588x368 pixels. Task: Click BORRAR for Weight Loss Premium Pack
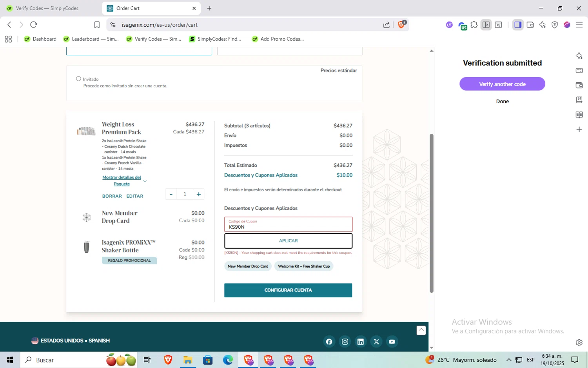112,196
